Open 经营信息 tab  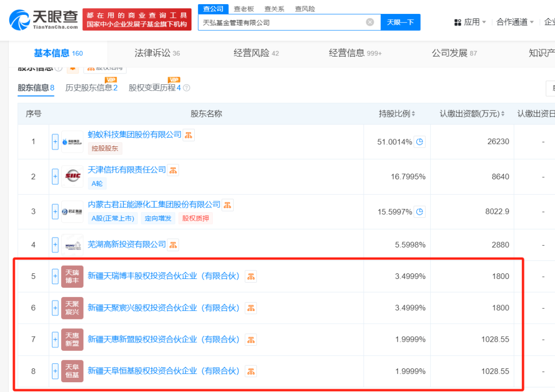(x=355, y=53)
